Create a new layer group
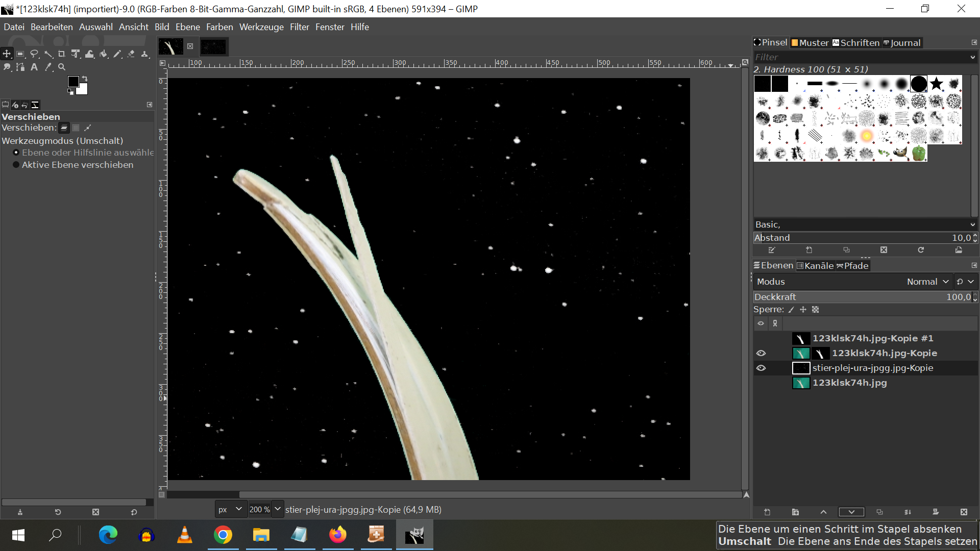Screen dimensions: 980x551 795,512
